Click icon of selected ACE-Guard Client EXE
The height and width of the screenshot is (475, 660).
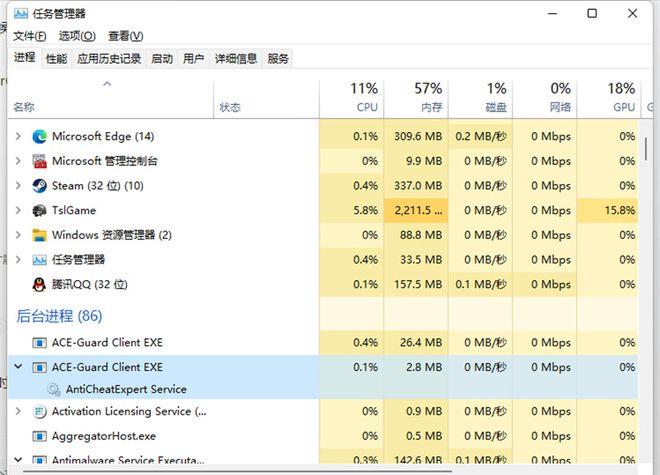[x=40, y=368]
